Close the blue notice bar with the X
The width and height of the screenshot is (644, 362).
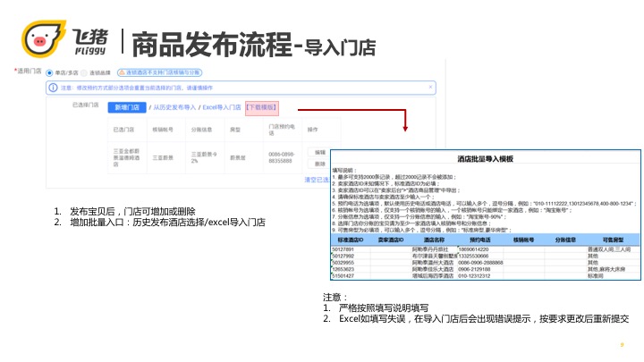point(430,87)
